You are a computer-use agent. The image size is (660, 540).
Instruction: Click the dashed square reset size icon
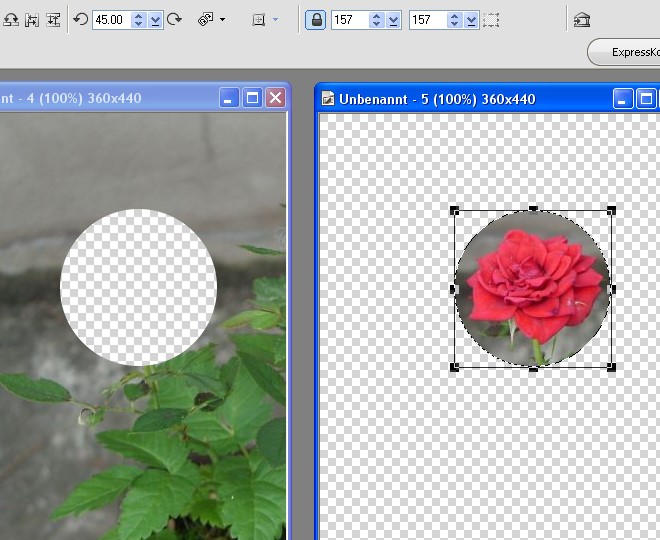pyautogui.click(x=491, y=20)
